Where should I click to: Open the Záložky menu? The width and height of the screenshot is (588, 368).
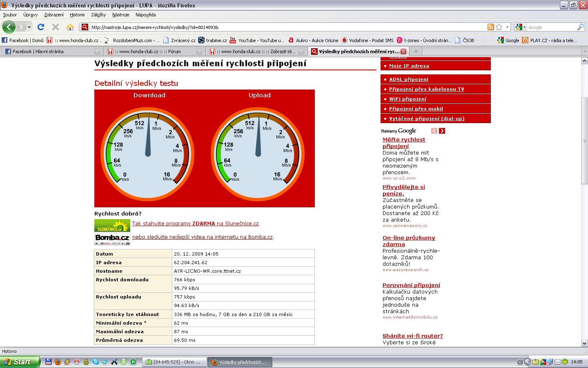pos(98,15)
